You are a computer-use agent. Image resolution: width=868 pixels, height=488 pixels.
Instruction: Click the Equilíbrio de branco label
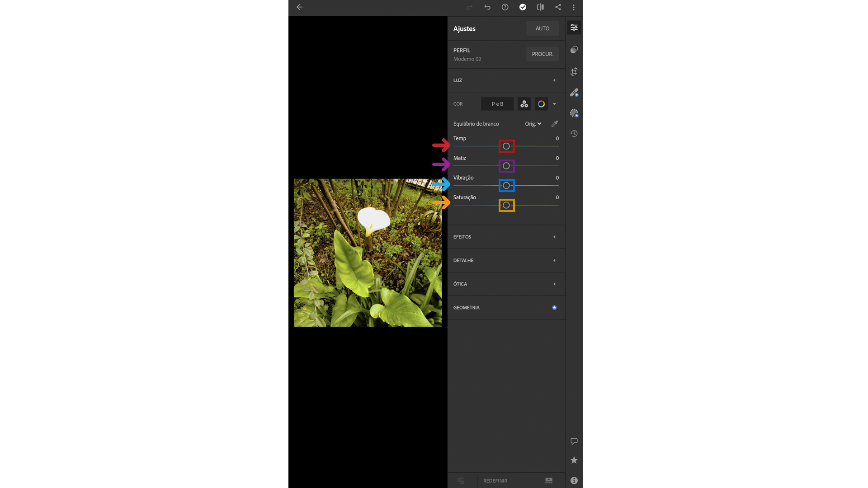(476, 124)
